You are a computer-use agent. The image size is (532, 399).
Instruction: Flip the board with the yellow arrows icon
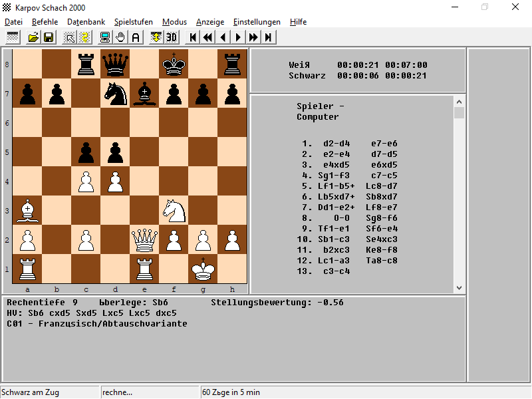pos(156,37)
